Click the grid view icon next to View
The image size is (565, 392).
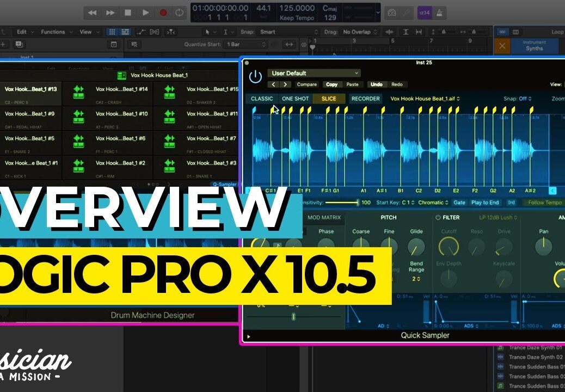(112, 32)
